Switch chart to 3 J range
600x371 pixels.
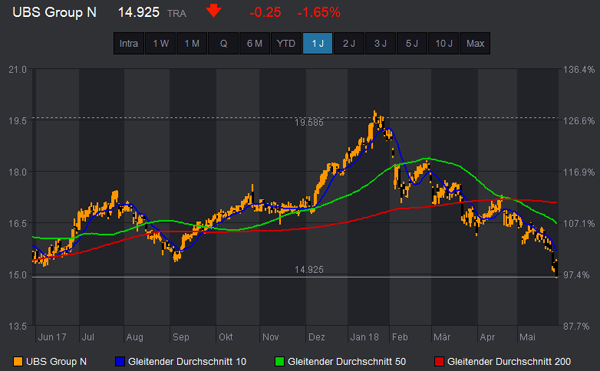pos(380,44)
